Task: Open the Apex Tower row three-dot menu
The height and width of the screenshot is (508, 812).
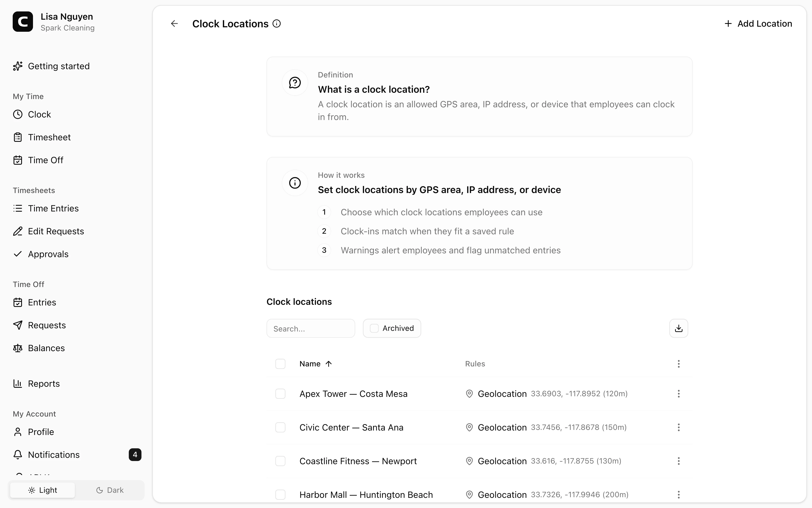Action: tap(678, 394)
